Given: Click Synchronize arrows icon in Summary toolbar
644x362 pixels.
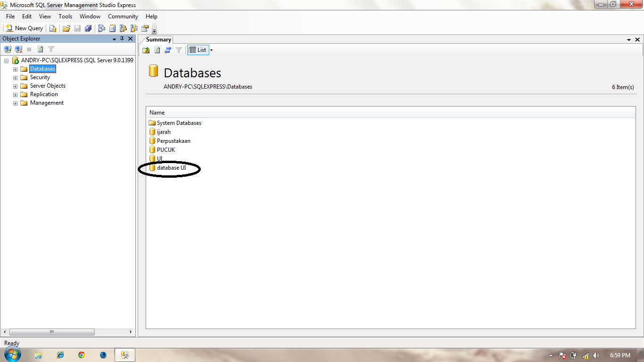Looking at the screenshot, I should tap(167, 50).
